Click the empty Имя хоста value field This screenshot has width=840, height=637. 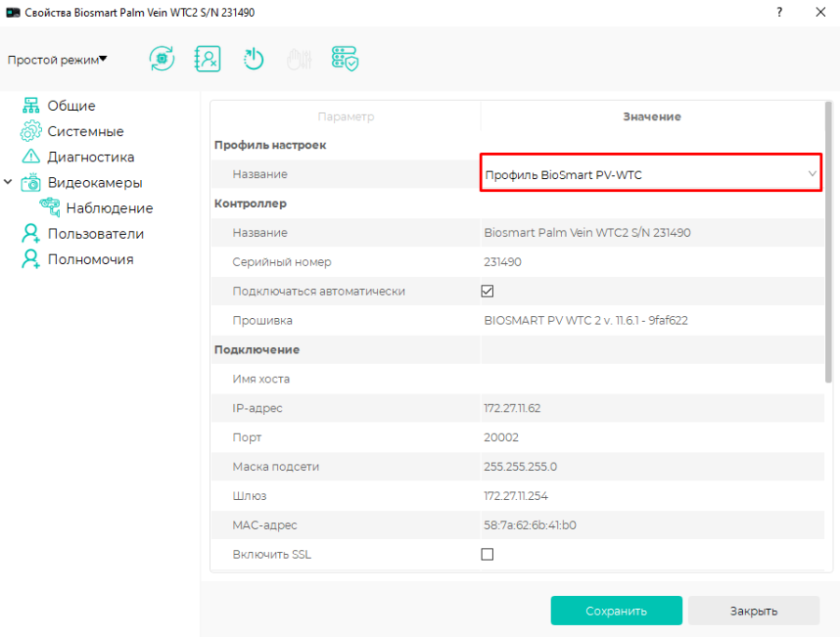(x=652, y=379)
